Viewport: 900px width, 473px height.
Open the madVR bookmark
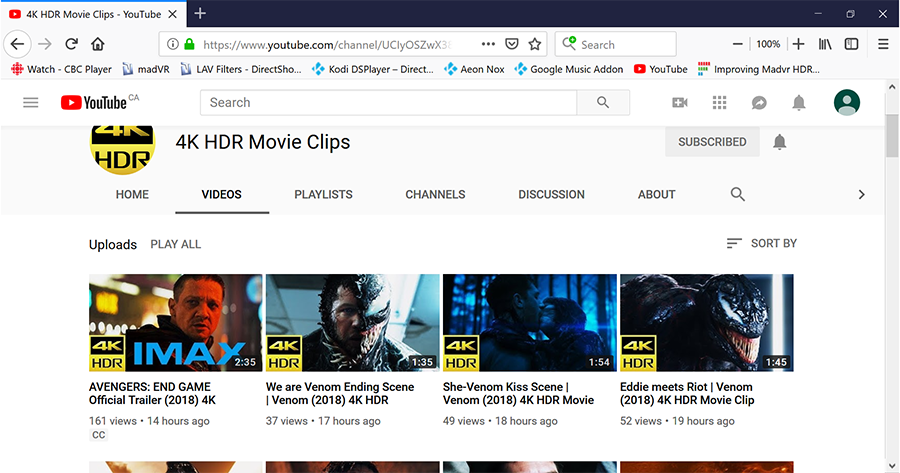click(x=146, y=69)
